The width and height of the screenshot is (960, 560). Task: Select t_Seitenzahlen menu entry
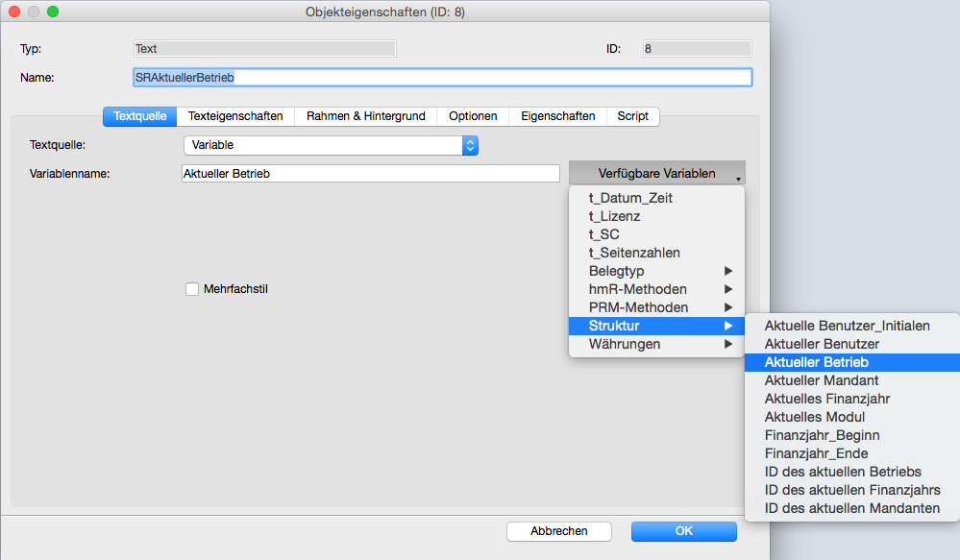pos(634,253)
